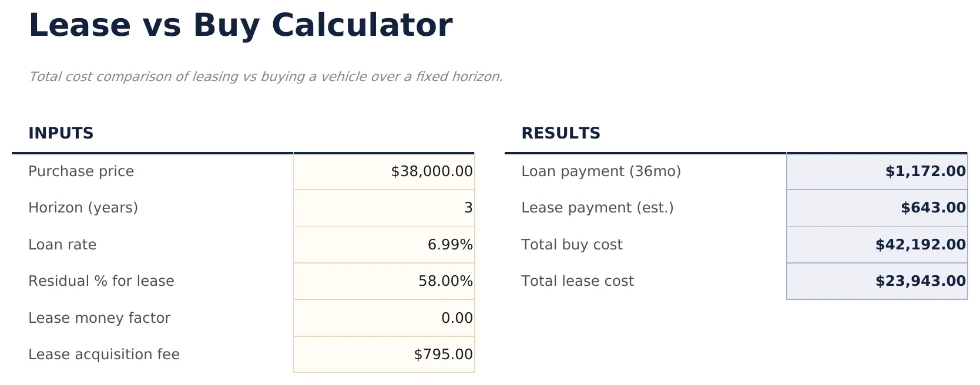Click the Loan payment (36mo) result cell
Image resolution: width=980 pixels, height=385 pixels.
pyautogui.click(x=877, y=171)
